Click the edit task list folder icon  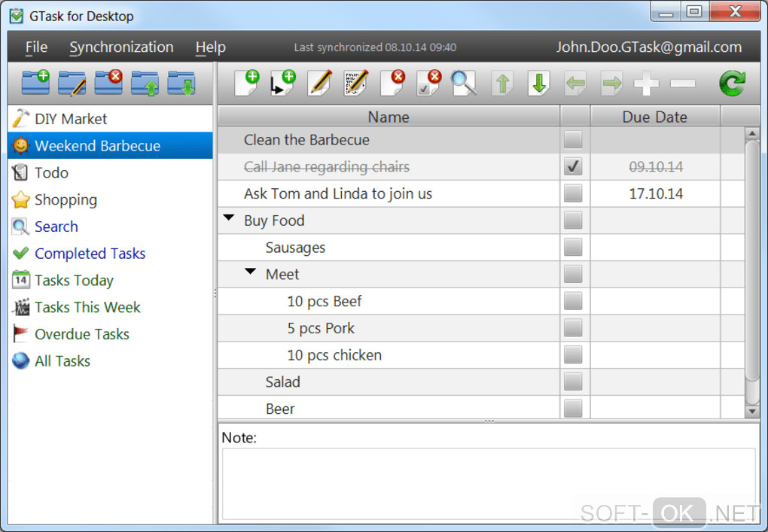click(x=72, y=83)
